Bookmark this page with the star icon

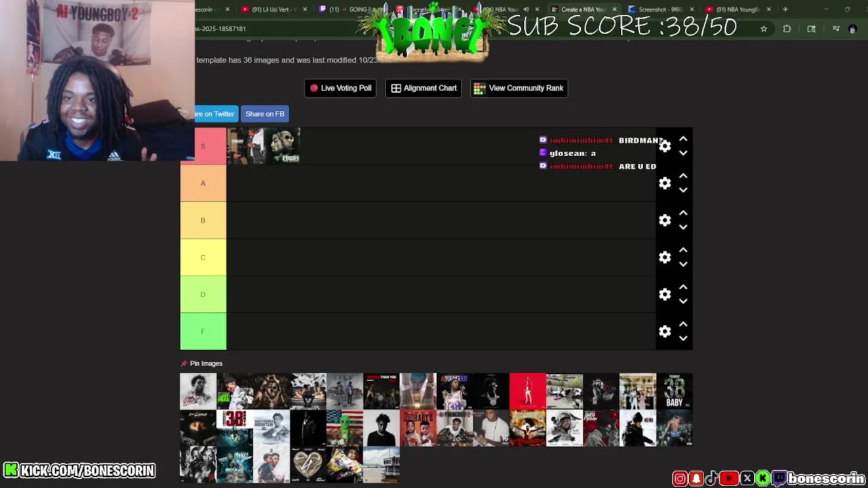coord(764,29)
